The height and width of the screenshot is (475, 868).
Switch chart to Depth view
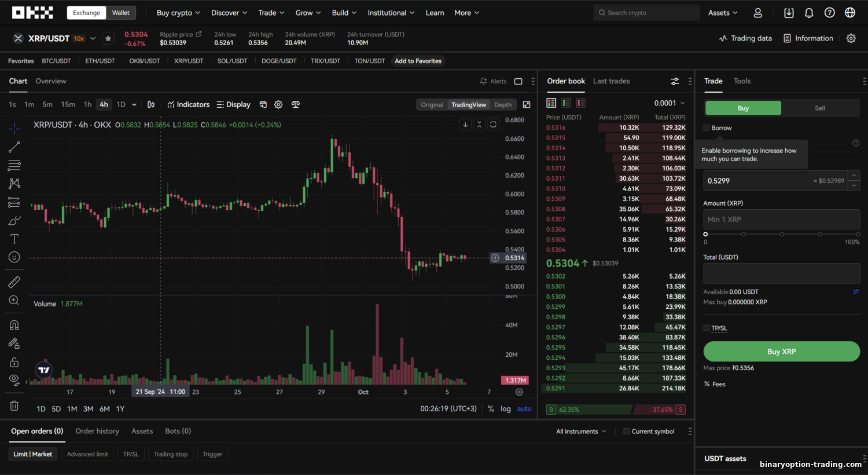(x=503, y=105)
